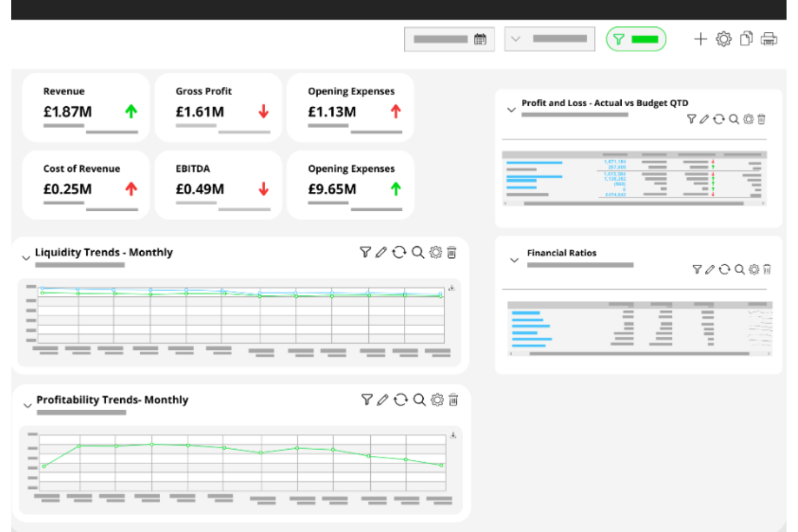Delete the Financial Ratios widget

(x=767, y=270)
